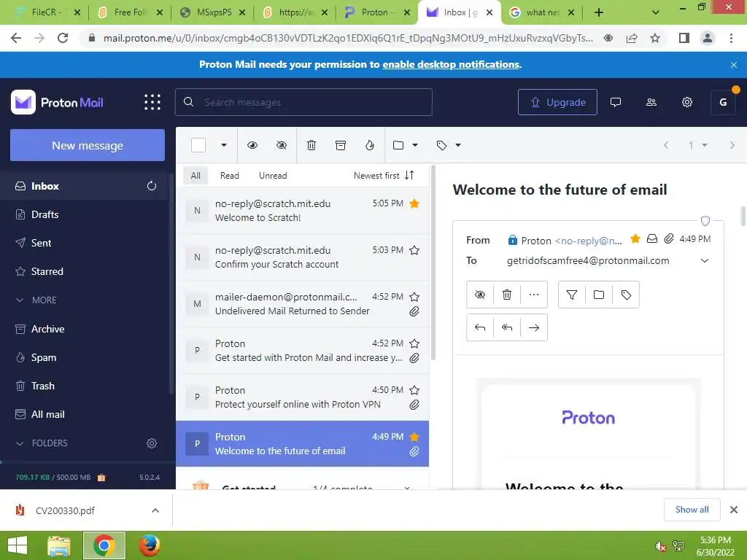Image resolution: width=747 pixels, height=560 pixels.
Task: Click Show all downloads button
Action: point(692,510)
